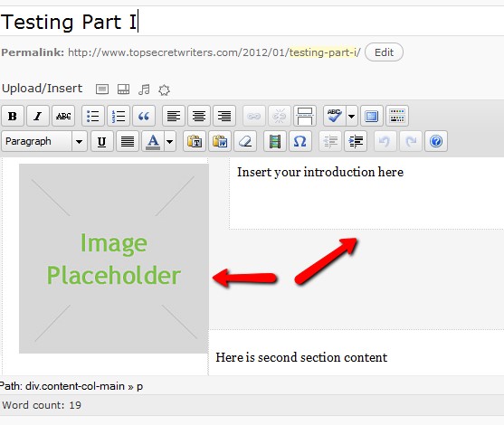This screenshot has width=504, height=425.
Task: Outdent the paragraph
Action: click(330, 141)
